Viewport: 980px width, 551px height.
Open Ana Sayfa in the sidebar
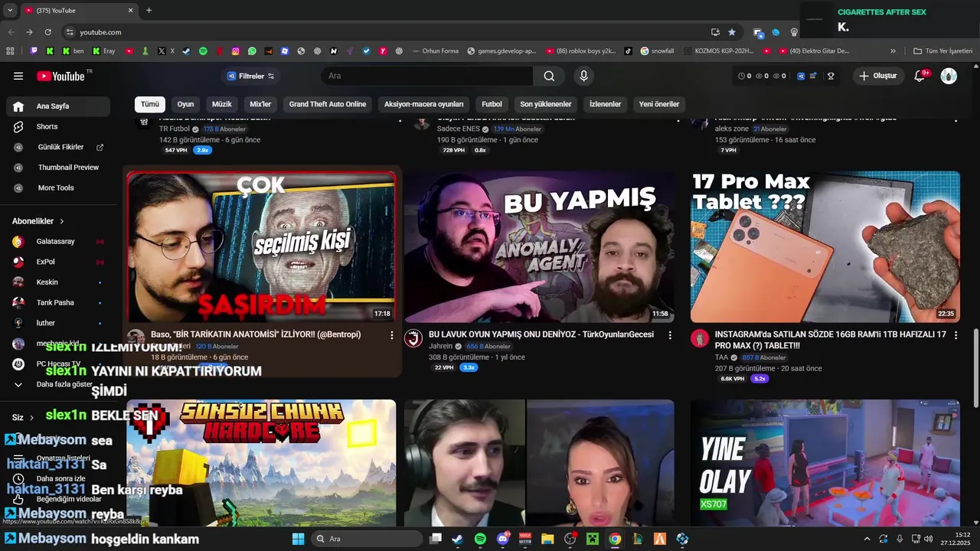pyautogui.click(x=58, y=106)
